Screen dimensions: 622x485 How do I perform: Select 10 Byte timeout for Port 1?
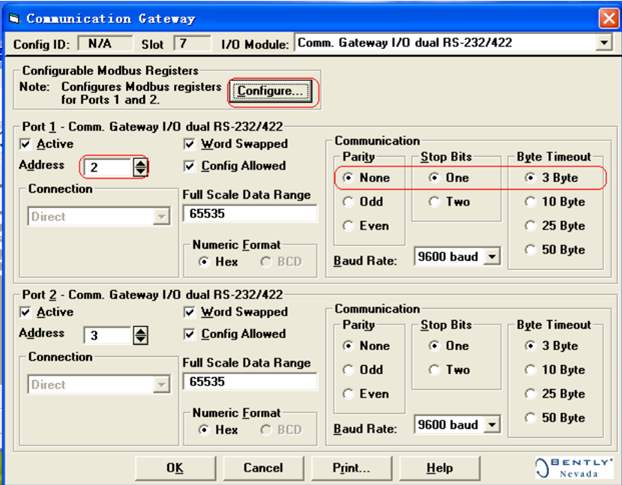[x=530, y=202]
